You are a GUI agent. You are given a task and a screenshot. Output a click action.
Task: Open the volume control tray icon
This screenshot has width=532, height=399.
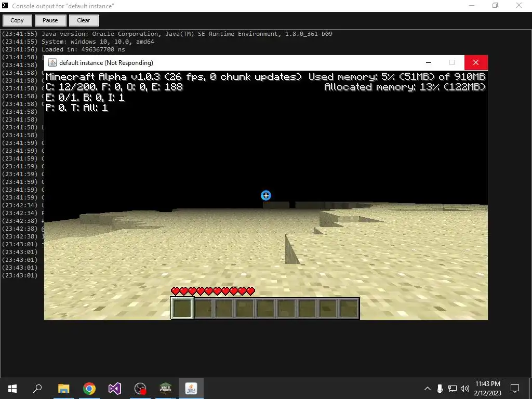pyautogui.click(x=465, y=389)
